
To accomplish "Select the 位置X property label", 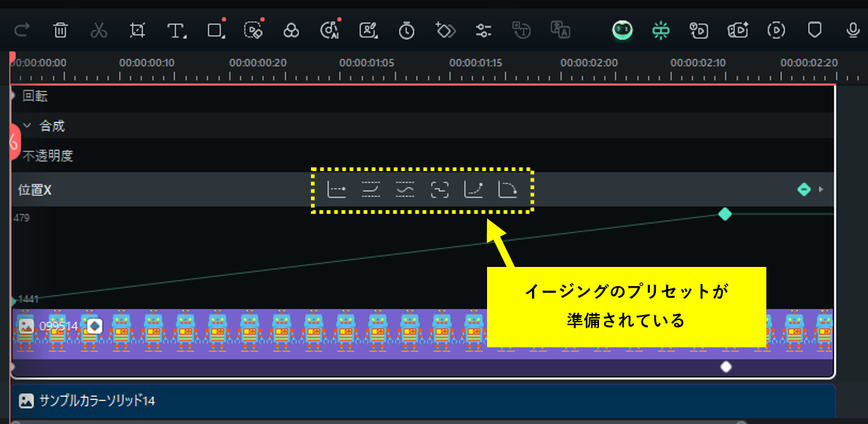I will [x=35, y=190].
